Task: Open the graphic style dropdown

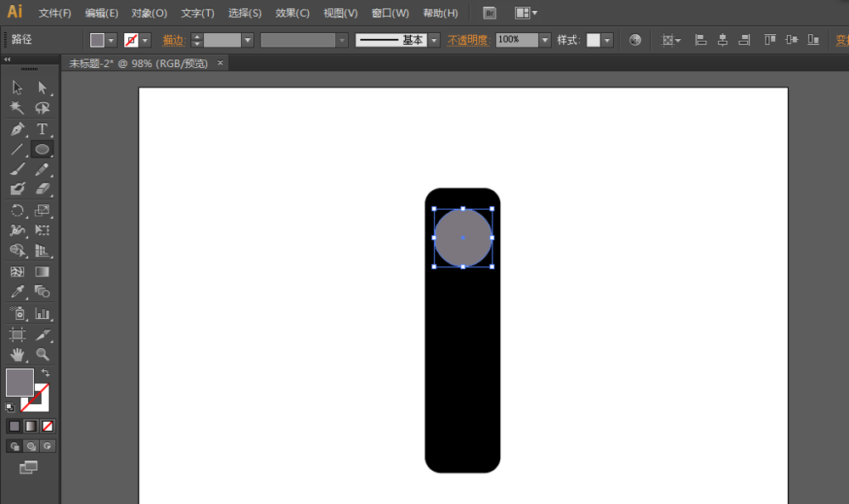Action: click(x=607, y=40)
